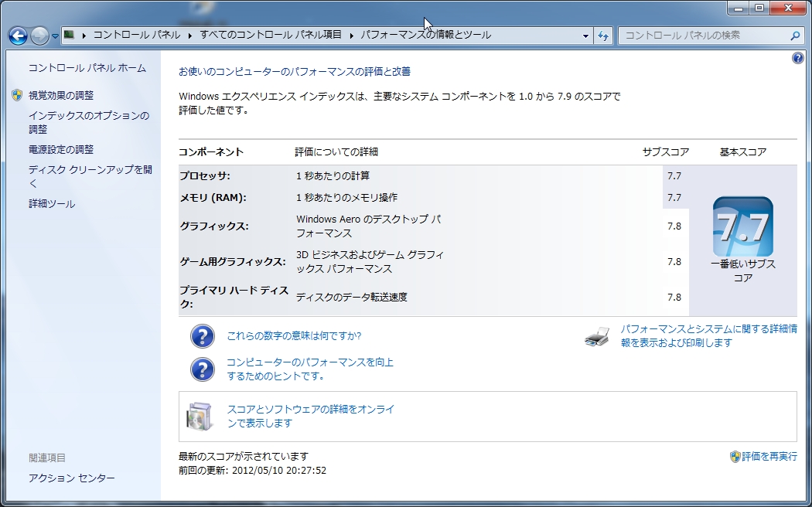Click the 7.7 base score badge
Image resolution: width=812 pixels, height=507 pixels.
click(743, 226)
